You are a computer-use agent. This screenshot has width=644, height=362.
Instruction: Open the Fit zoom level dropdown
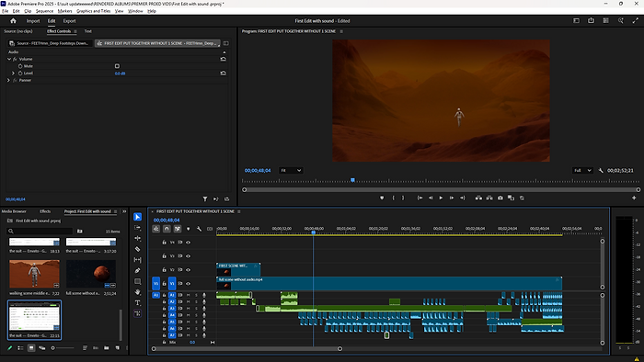(x=291, y=171)
